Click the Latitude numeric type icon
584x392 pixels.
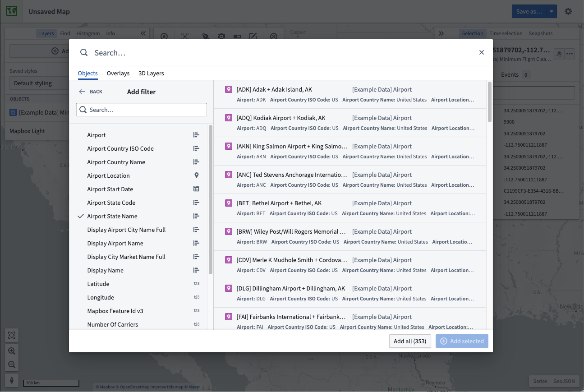tap(197, 284)
